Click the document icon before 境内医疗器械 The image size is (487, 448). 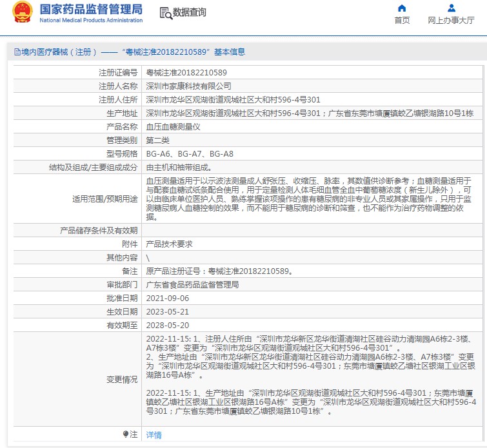[x=17, y=52]
